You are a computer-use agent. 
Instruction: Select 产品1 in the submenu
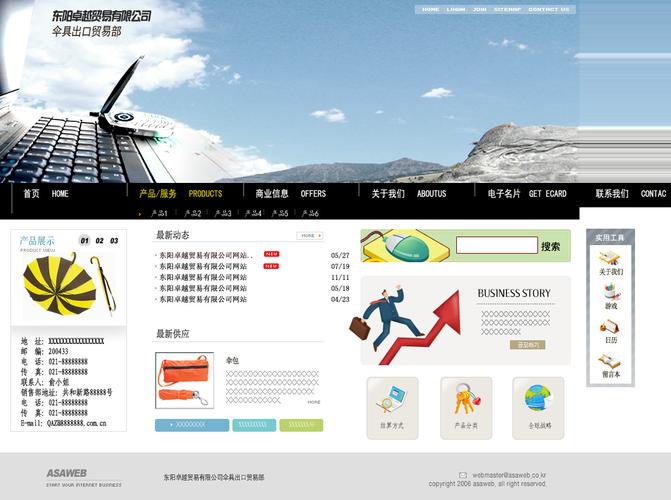click(x=159, y=213)
